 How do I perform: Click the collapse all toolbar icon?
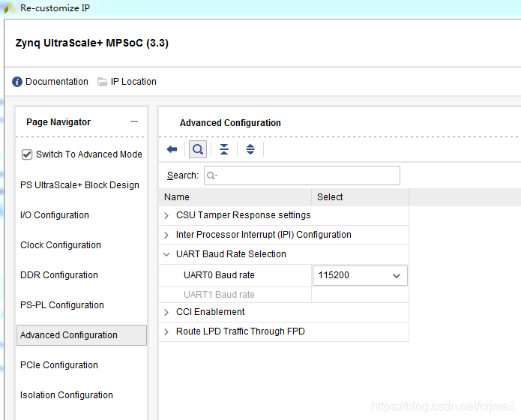(x=224, y=149)
